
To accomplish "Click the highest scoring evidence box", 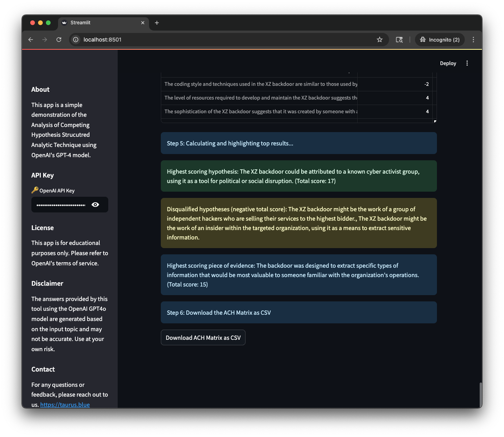I will [x=298, y=275].
